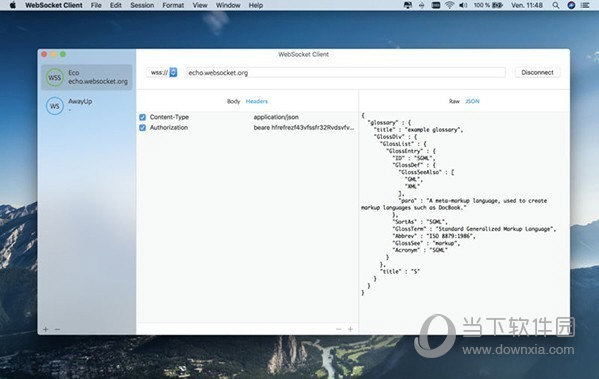Image resolution: width=599 pixels, height=379 pixels.
Task: Open the Format menu
Action: coord(173,5)
